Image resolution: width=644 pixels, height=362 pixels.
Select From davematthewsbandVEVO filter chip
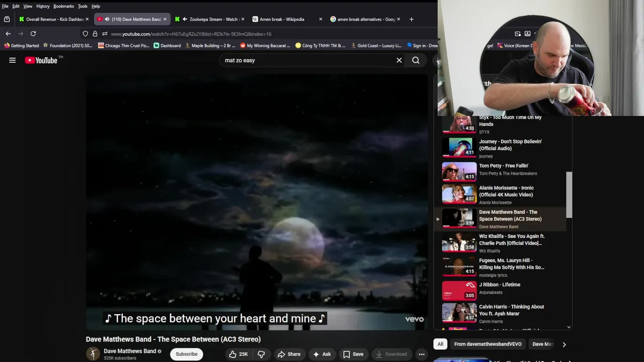point(488,344)
